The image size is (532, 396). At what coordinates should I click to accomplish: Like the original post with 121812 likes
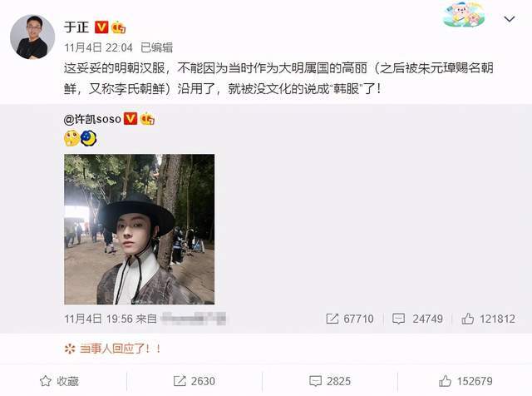tap(488, 319)
